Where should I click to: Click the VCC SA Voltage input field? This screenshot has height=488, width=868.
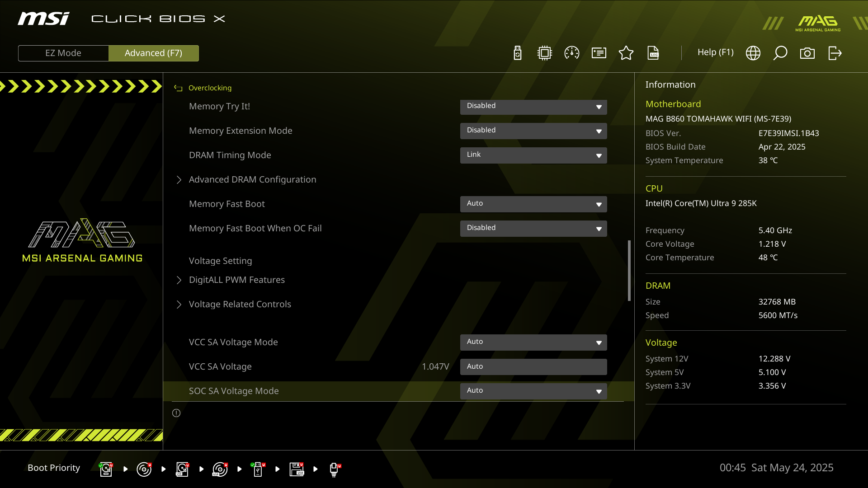pyautogui.click(x=533, y=366)
